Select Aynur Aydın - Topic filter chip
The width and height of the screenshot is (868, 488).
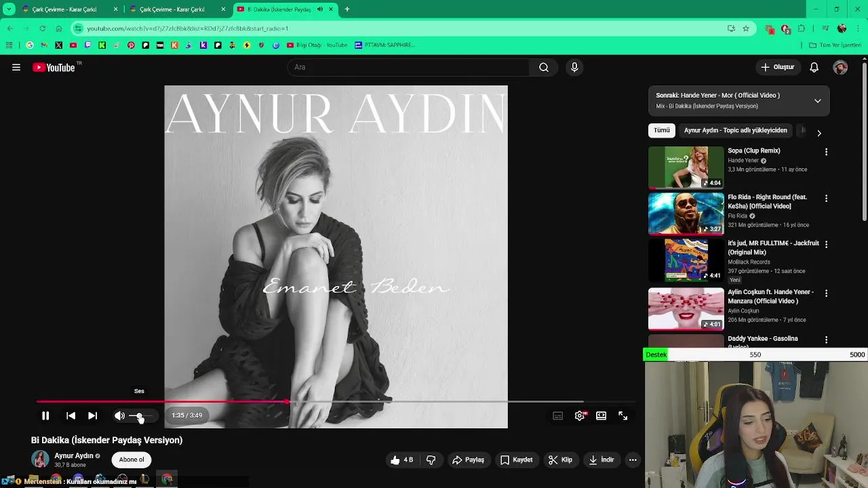(x=736, y=130)
